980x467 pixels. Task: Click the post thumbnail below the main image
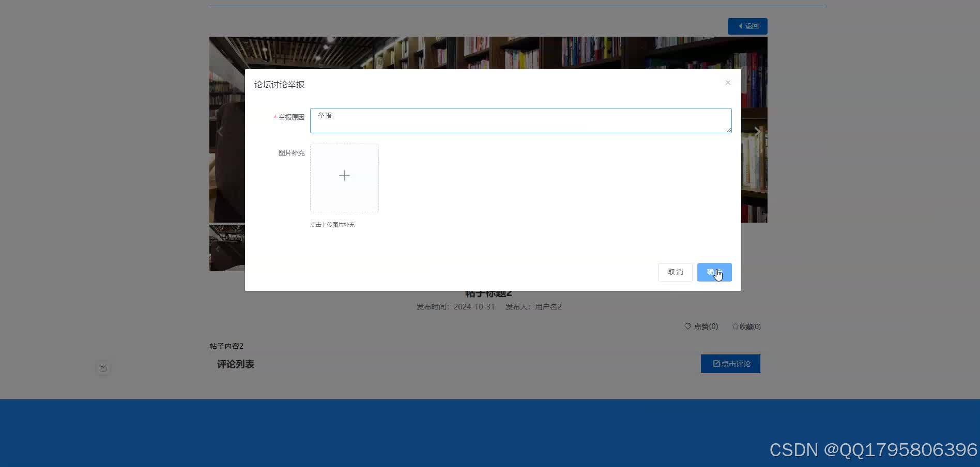(227, 248)
